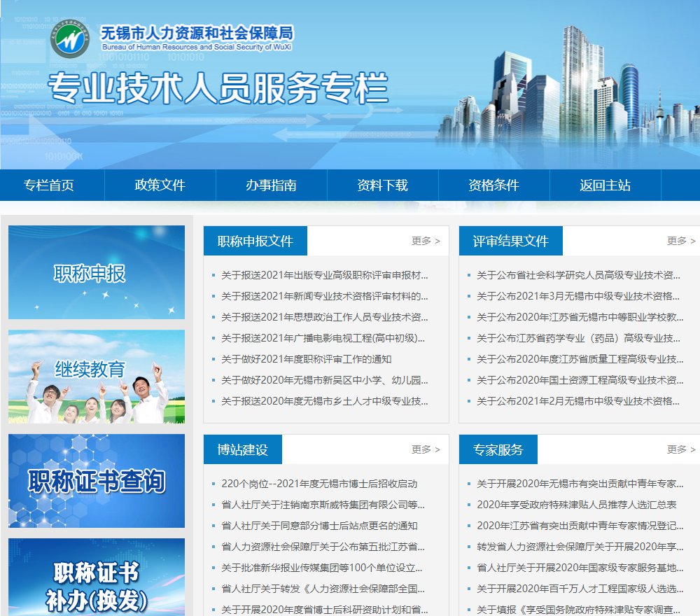Open 220个岗位--2021年度无锡市博士后招收启动
Viewport: 700px width, 616px height.
coord(319,484)
